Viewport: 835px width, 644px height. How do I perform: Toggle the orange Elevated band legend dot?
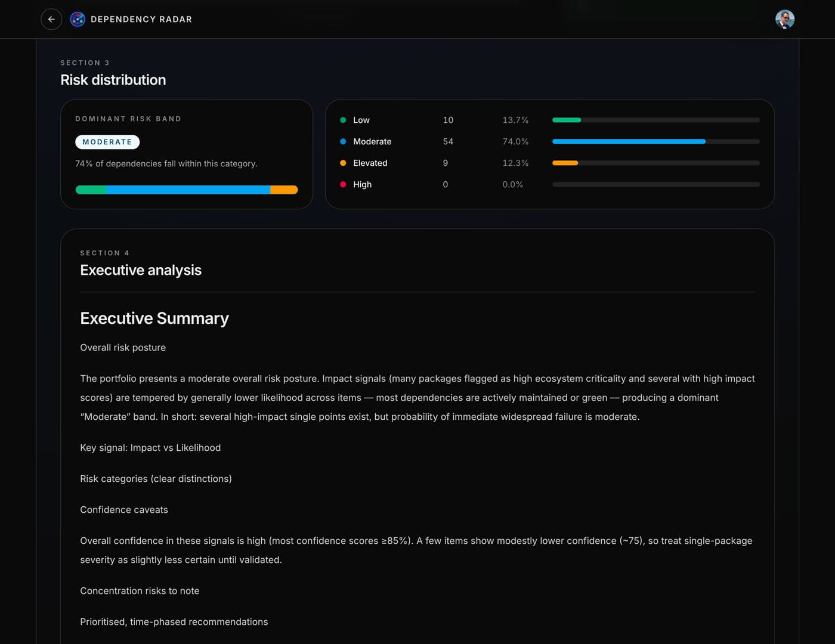coord(343,163)
